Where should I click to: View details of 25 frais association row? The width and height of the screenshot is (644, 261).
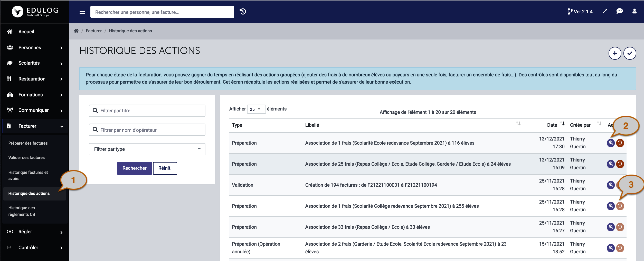coord(611,164)
